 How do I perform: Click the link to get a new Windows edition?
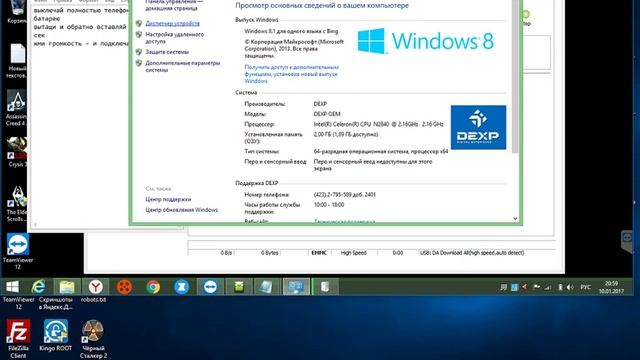(291, 74)
